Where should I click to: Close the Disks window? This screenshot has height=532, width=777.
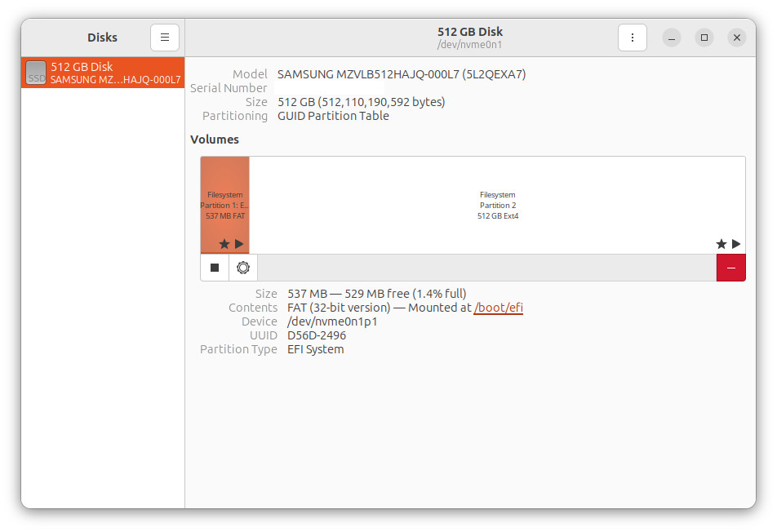[x=737, y=38]
